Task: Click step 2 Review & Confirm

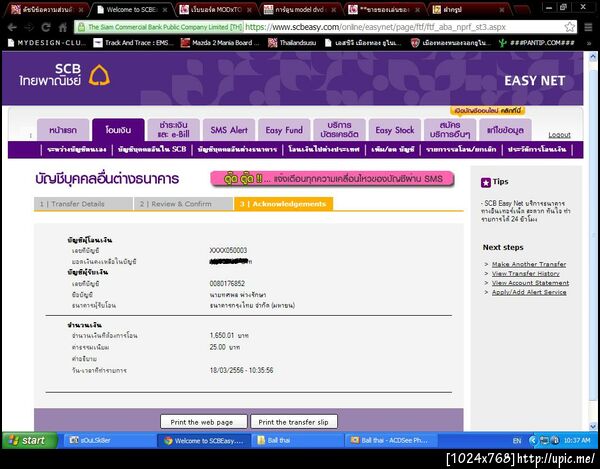Action: point(183,204)
